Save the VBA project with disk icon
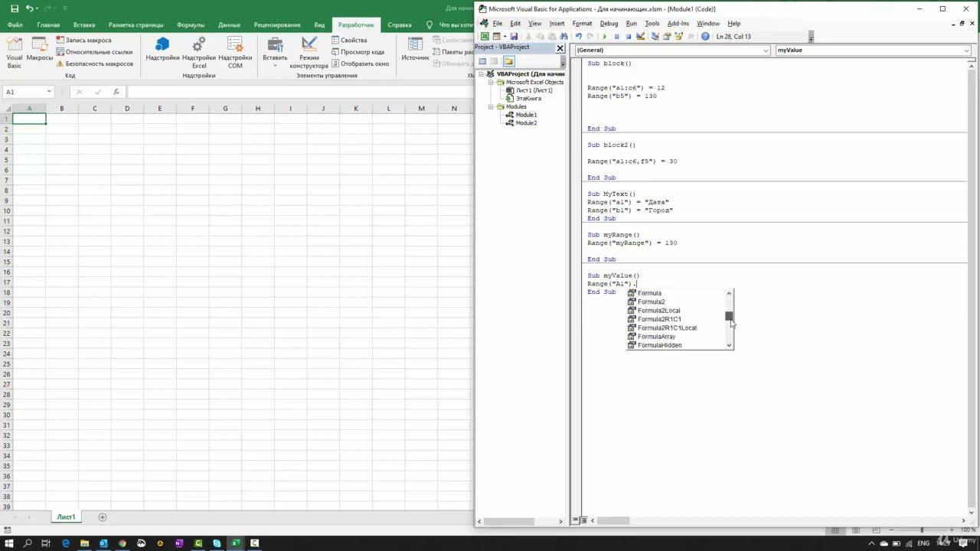 514,36
